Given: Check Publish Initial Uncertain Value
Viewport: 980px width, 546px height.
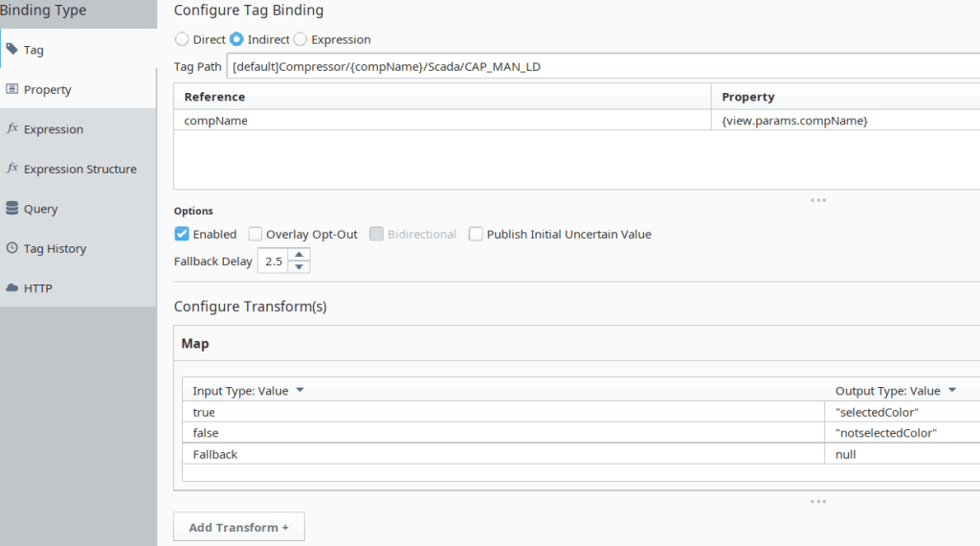Looking at the screenshot, I should (476, 234).
